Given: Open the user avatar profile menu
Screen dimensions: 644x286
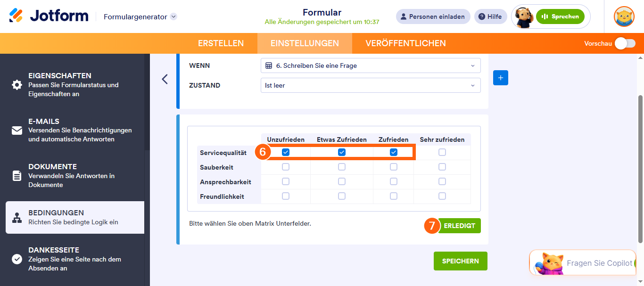Looking at the screenshot, I should tap(624, 16).
